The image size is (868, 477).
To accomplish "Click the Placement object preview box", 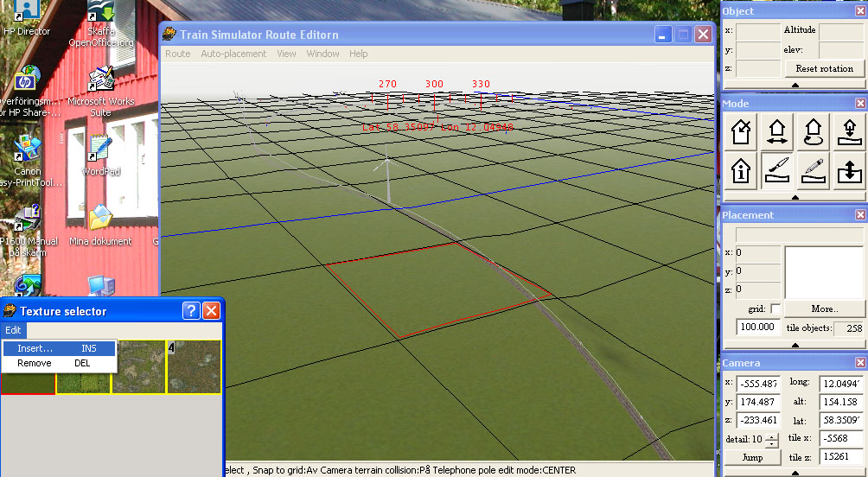I will 824,273.
